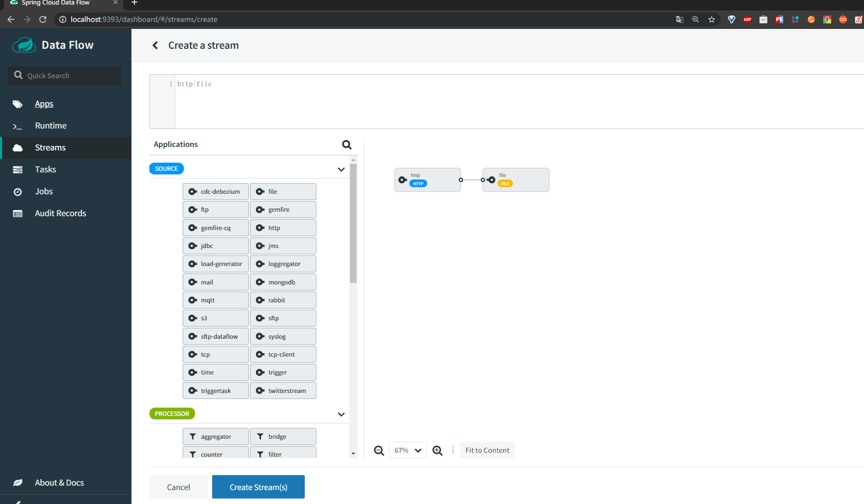Click the back arrow beside Create a stream
Viewport: 864px width, 504px height.
(x=155, y=45)
